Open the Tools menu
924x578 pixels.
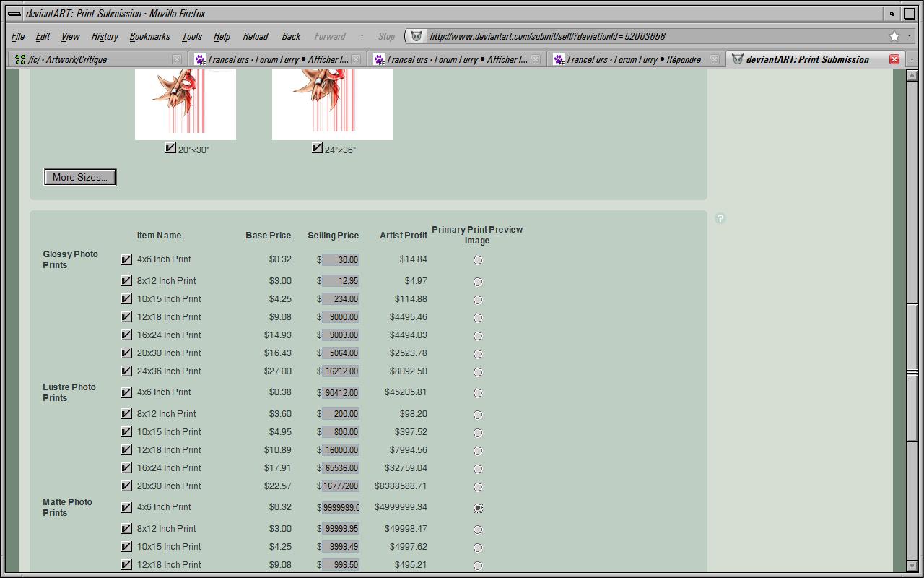[x=191, y=36]
